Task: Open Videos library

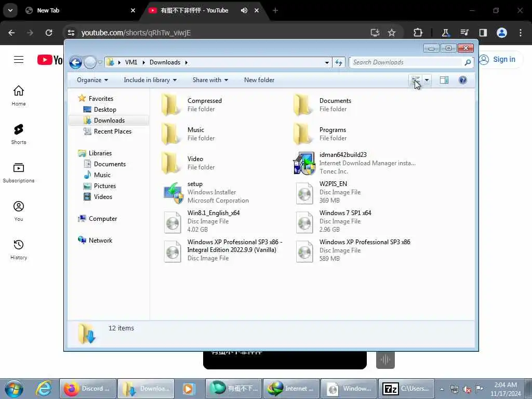Action: pyautogui.click(x=103, y=197)
